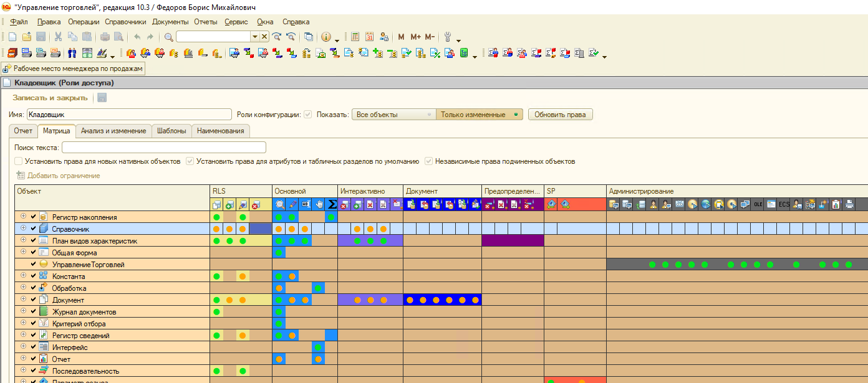Viewport: 868px width, 383px height.
Task: Click the red book icon in second toolbar
Action: coord(12,53)
